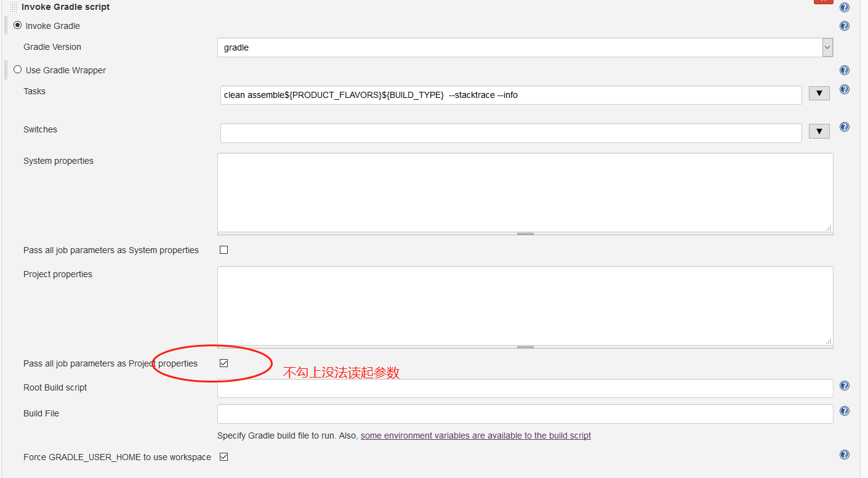This screenshot has width=868, height=478.
Task: Open the Gradle Version dropdown
Action: [525, 47]
